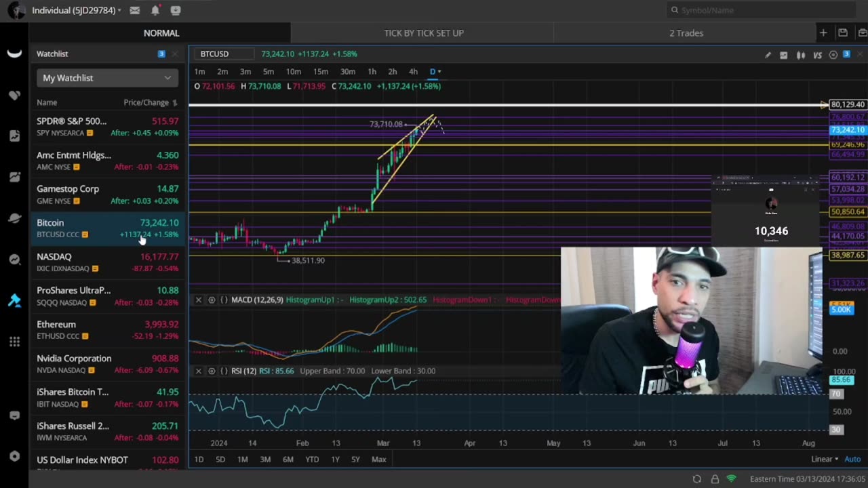
Task: Switch to the 2 Trades tab
Action: 686,33
